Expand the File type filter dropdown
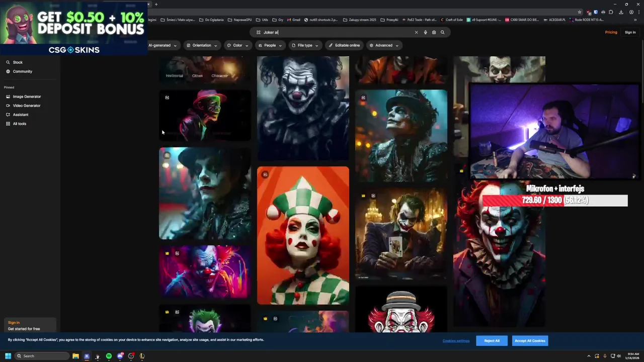Image resolution: width=644 pixels, height=362 pixels. pyautogui.click(x=305, y=45)
